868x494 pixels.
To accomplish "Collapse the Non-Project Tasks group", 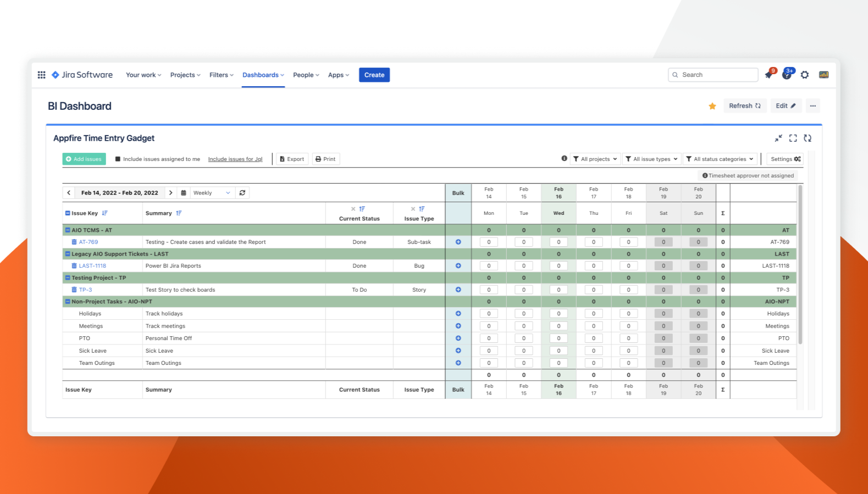I will coord(68,302).
